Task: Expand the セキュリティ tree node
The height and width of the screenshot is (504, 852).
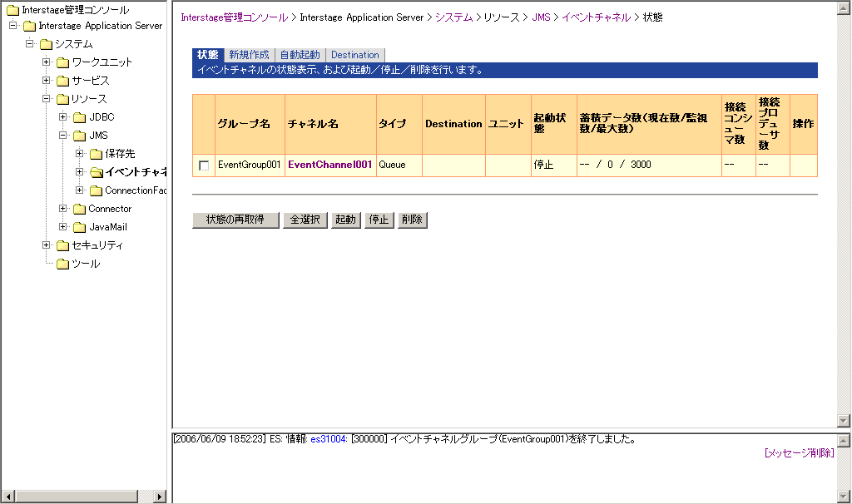Action: pyautogui.click(x=47, y=245)
